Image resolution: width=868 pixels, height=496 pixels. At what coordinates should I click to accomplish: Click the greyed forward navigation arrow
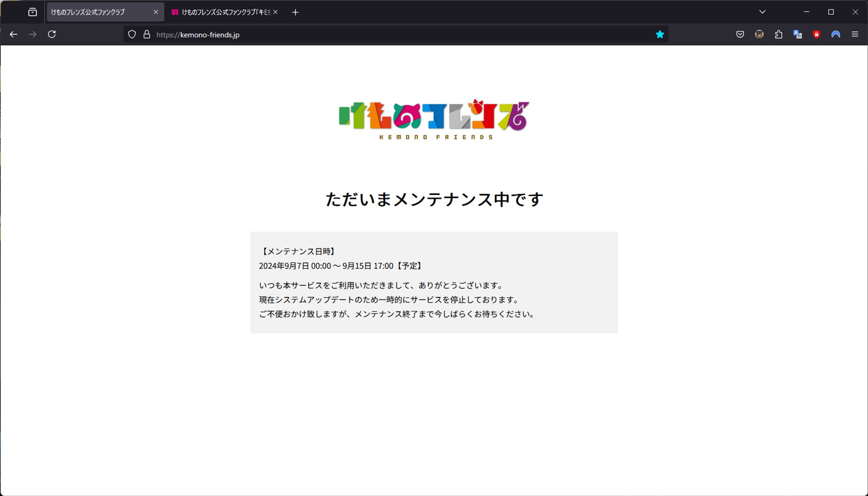(x=33, y=34)
